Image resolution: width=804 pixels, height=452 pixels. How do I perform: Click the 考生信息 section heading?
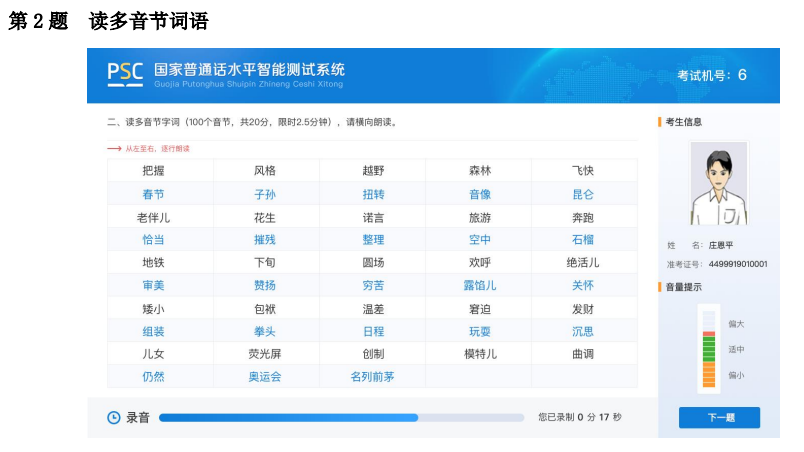[684, 122]
